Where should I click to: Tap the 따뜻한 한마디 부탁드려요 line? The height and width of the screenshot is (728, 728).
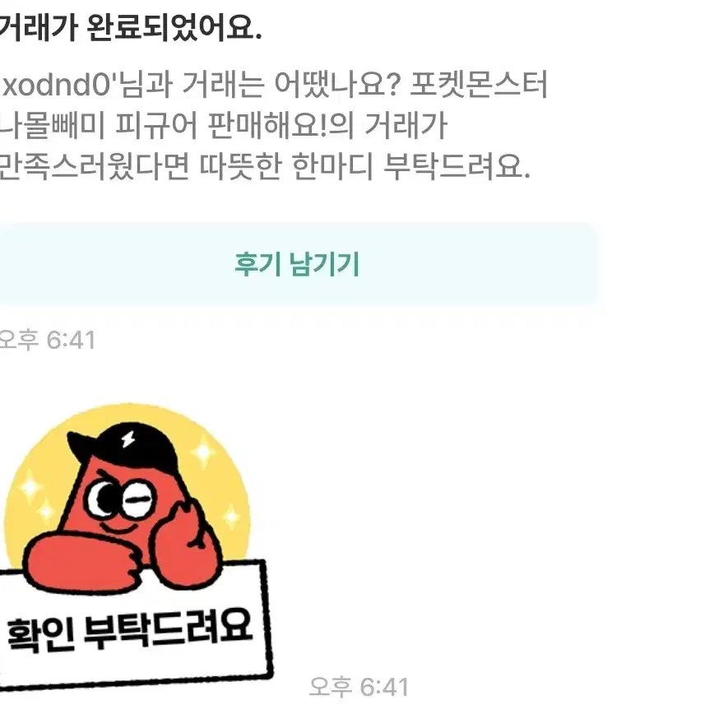pos(365,167)
